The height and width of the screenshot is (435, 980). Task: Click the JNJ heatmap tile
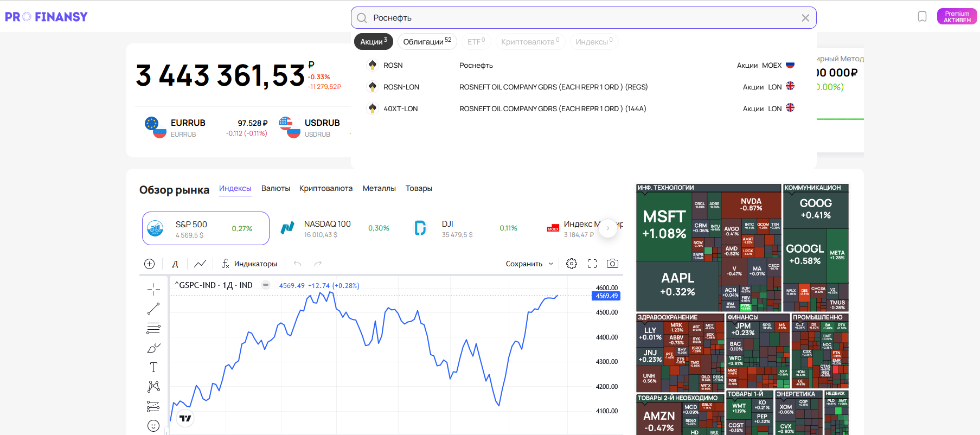coord(650,356)
